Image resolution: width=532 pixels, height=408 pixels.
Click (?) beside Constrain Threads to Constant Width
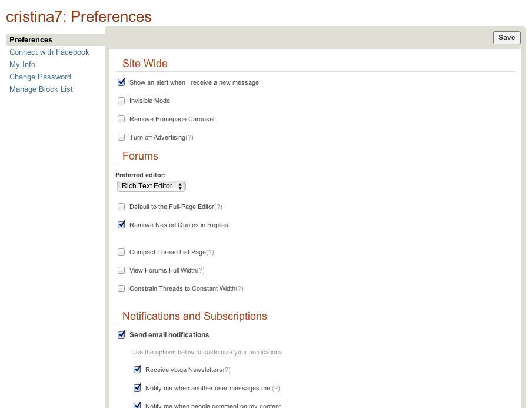[x=240, y=289]
